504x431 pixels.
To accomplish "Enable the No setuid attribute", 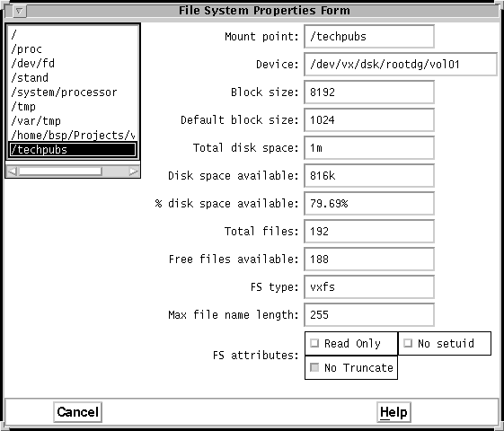I will [408, 343].
